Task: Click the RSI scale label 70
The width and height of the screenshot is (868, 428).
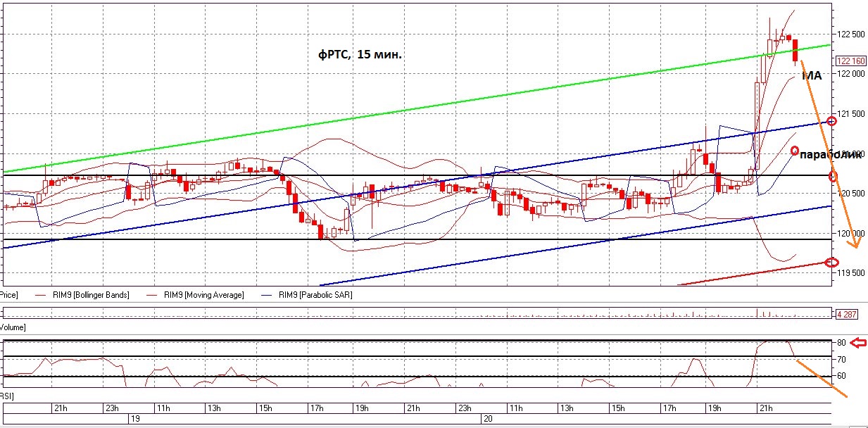Action: click(x=841, y=360)
